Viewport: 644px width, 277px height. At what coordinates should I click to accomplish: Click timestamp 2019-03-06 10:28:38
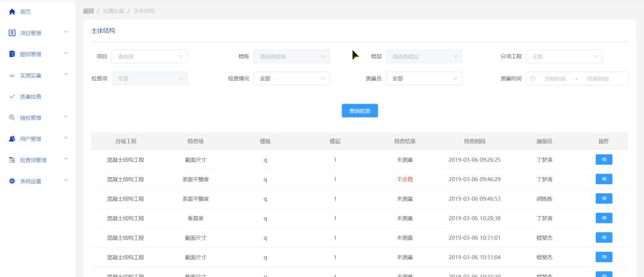click(474, 218)
